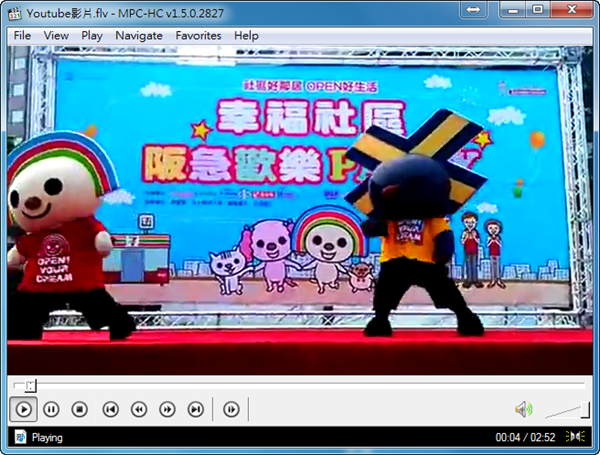Click the 00:04 / 02:52 time display

[526, 437]
